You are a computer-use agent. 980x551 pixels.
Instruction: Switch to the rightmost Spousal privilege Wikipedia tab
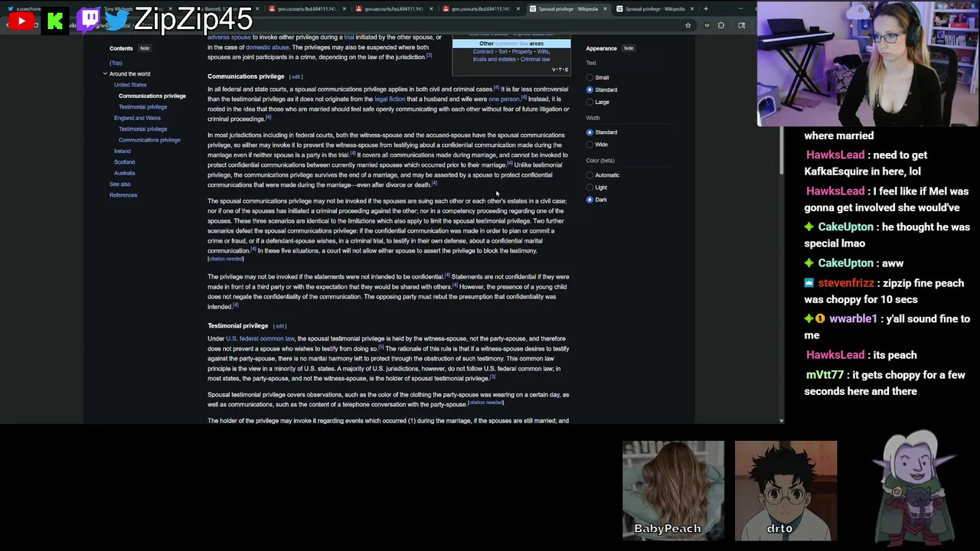click(655, 8)
